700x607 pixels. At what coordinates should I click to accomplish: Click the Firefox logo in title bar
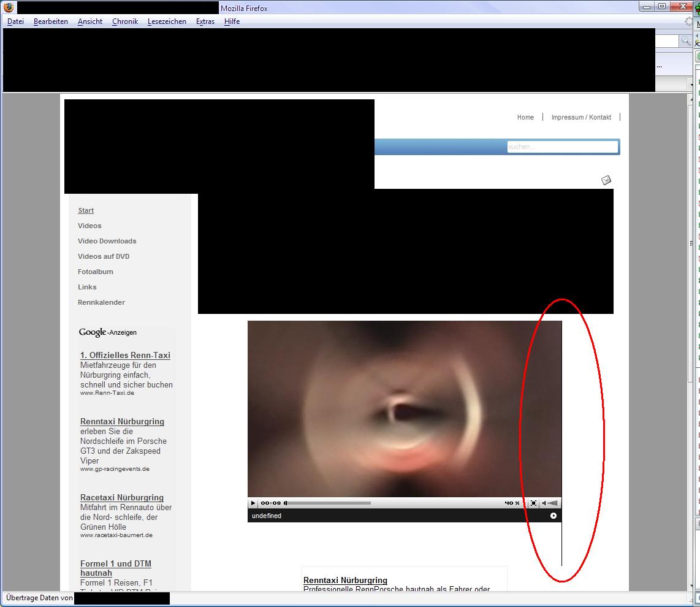[9, 8]
